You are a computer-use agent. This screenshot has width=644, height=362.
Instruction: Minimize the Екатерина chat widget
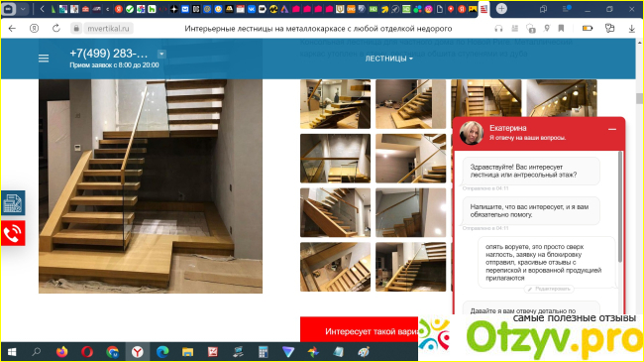(612, 129)
